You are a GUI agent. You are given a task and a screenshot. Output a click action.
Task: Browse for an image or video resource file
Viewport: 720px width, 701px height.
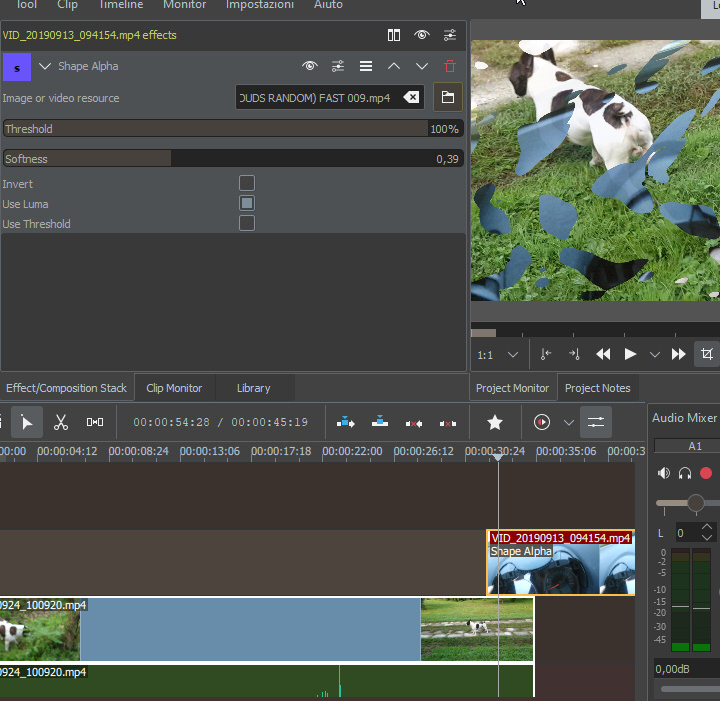448,97
